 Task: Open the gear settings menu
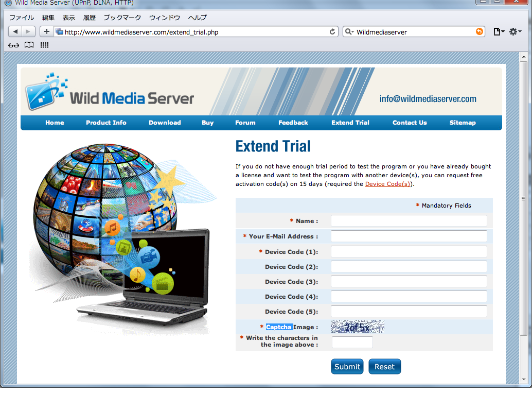(515, 31)
